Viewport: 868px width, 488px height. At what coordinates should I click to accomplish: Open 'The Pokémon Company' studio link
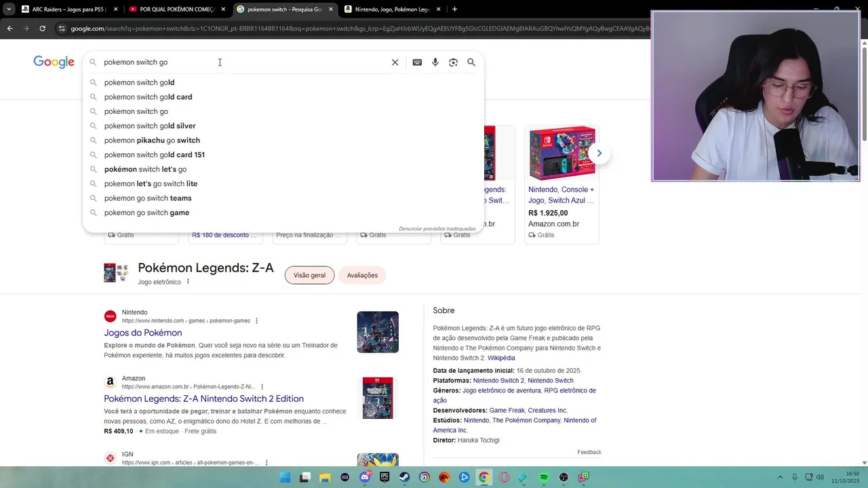[x=526, y=420]
